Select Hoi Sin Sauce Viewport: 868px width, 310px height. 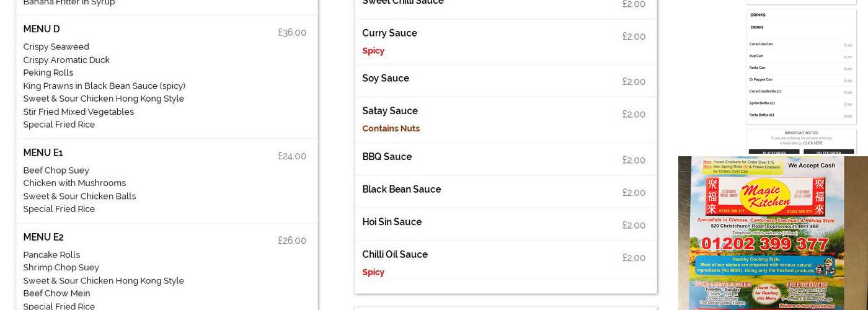pyautogui.click(x=392, y=222)
